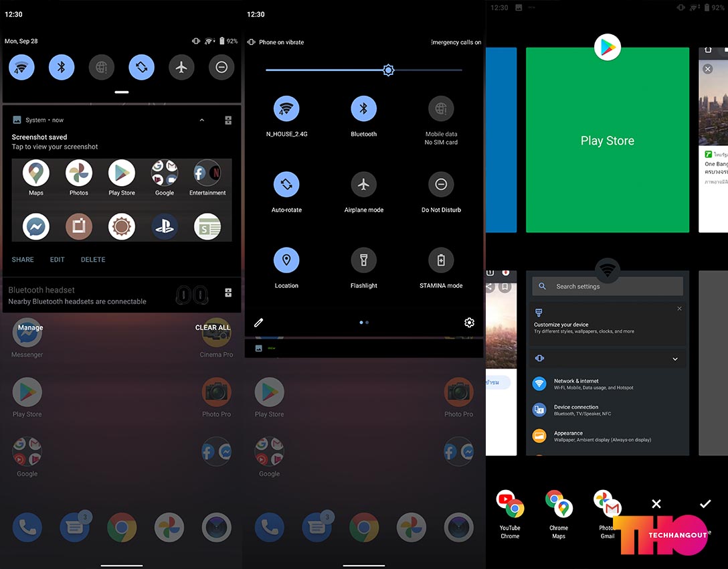Tap EDIT on the screenshot notification
The height and width of the screenshot is (569, 728).
coord(57,260)
